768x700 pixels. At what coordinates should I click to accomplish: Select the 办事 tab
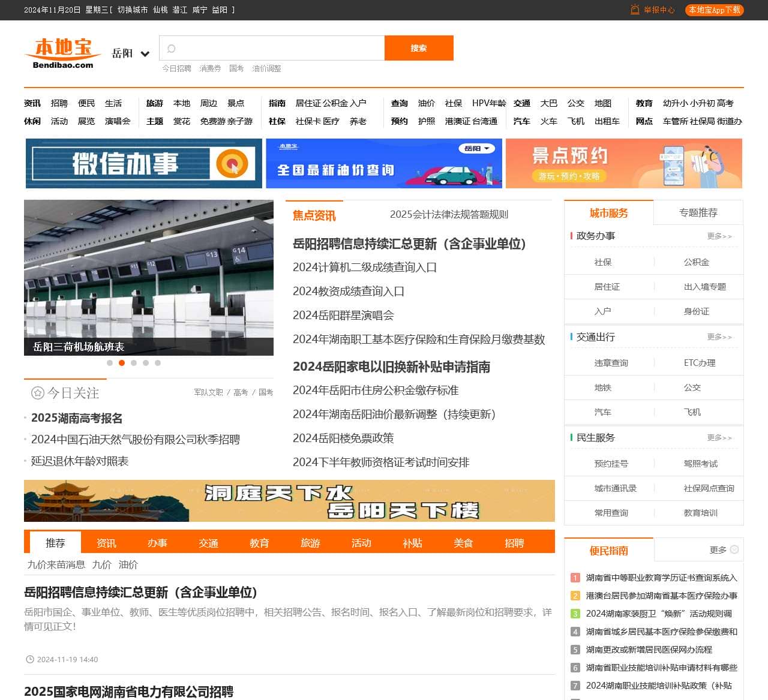157,543
